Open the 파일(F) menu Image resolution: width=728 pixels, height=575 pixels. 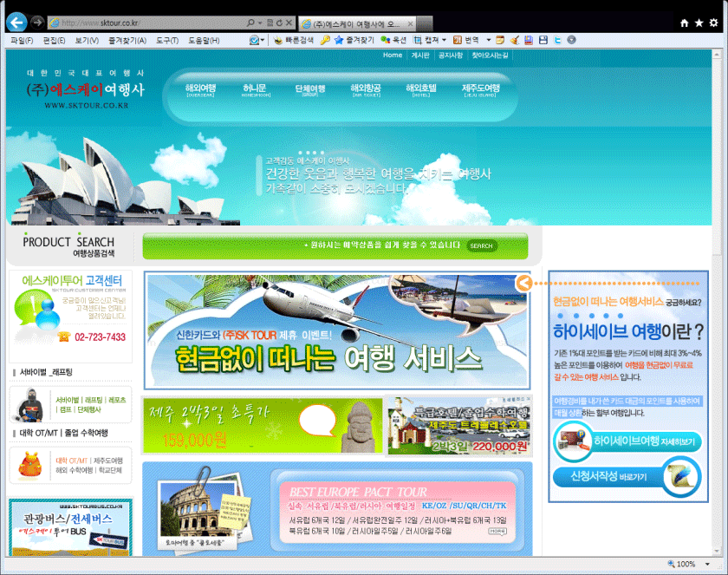(x=22, y=41)
